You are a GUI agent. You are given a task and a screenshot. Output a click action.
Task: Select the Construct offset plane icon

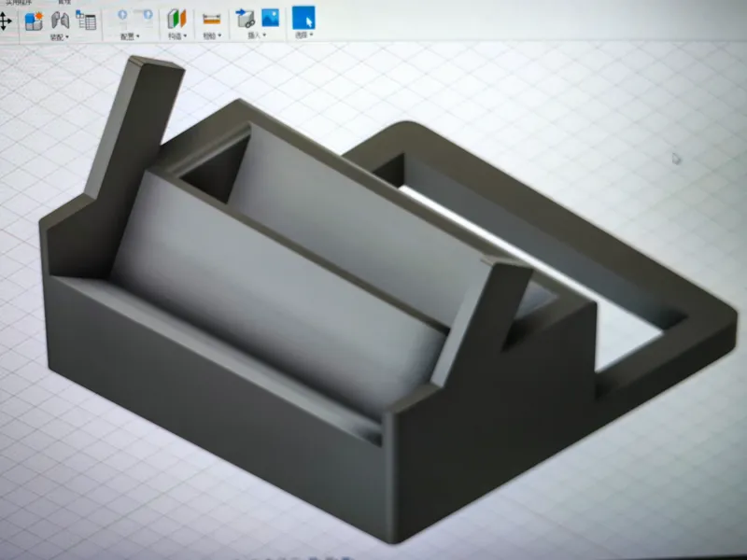(176, 20)
